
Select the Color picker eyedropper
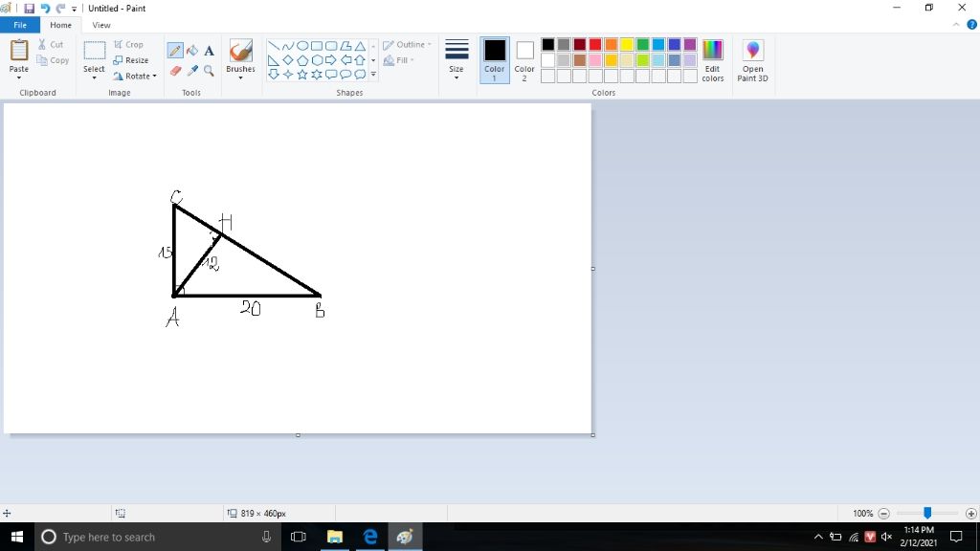click(192, 71)
